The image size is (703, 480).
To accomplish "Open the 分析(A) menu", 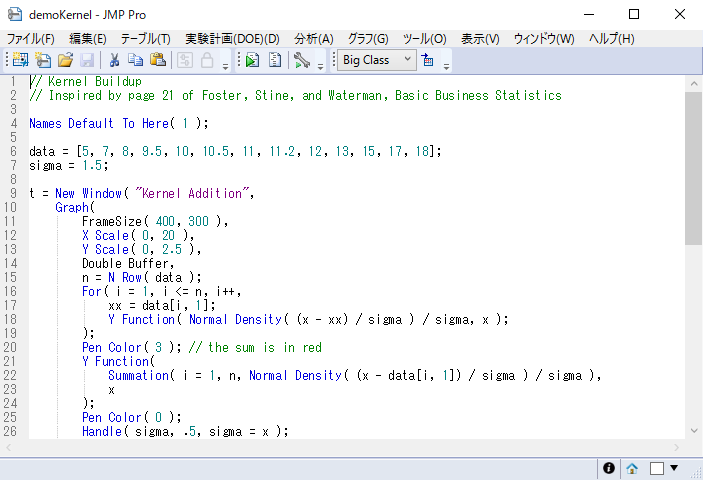I will tap(313, 38).
